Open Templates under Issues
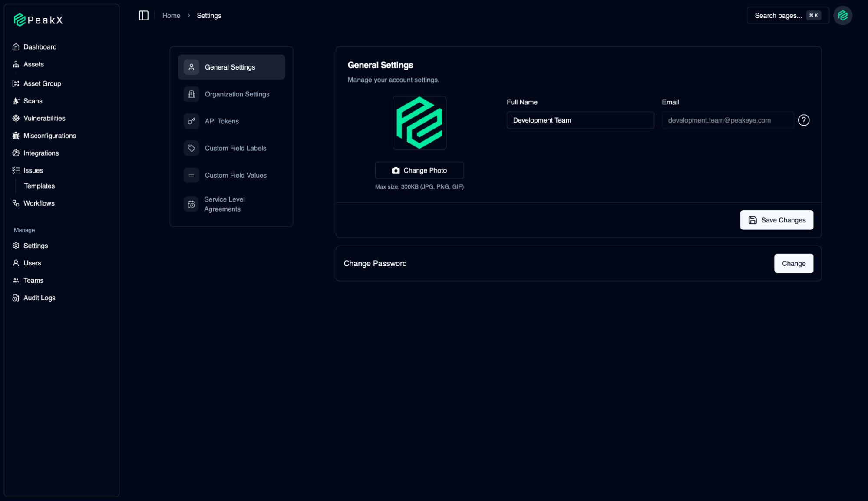 (39, 186)
